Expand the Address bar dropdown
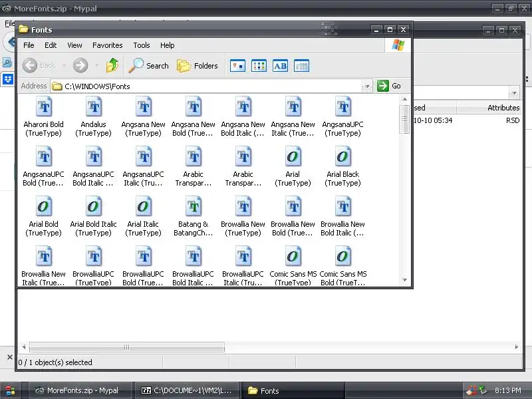The width and height of the screenshot is (532, 399). (x=367, y=86)
